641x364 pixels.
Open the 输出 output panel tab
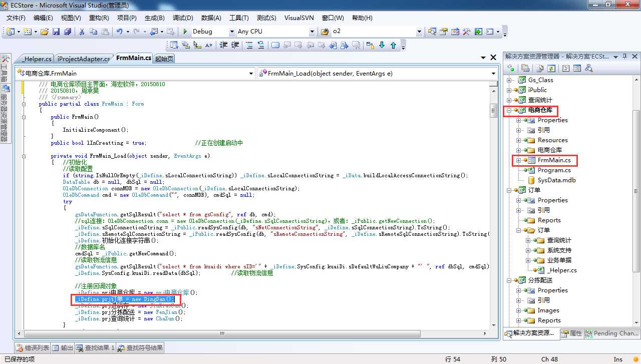click(x=63, y=347)
